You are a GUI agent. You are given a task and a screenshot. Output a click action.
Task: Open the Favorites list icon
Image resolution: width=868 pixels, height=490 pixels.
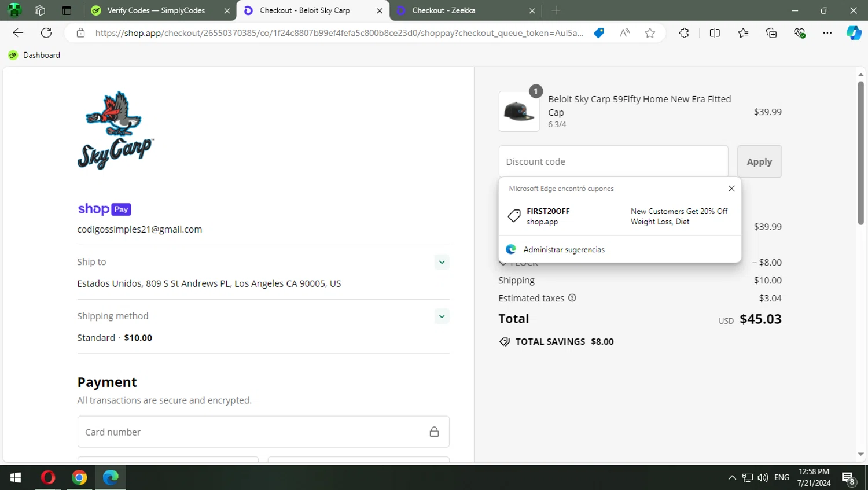[x=743, y=33]
